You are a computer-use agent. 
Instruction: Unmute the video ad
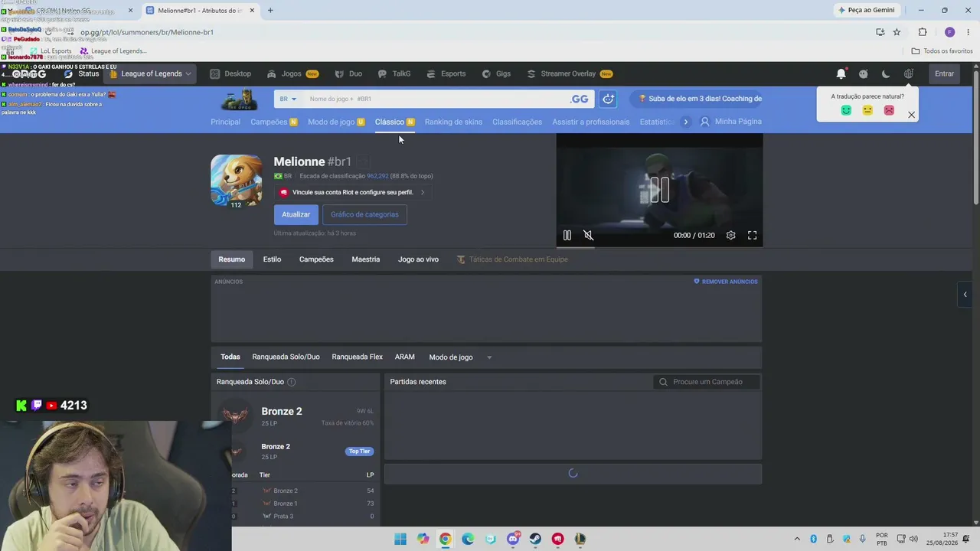588,236
